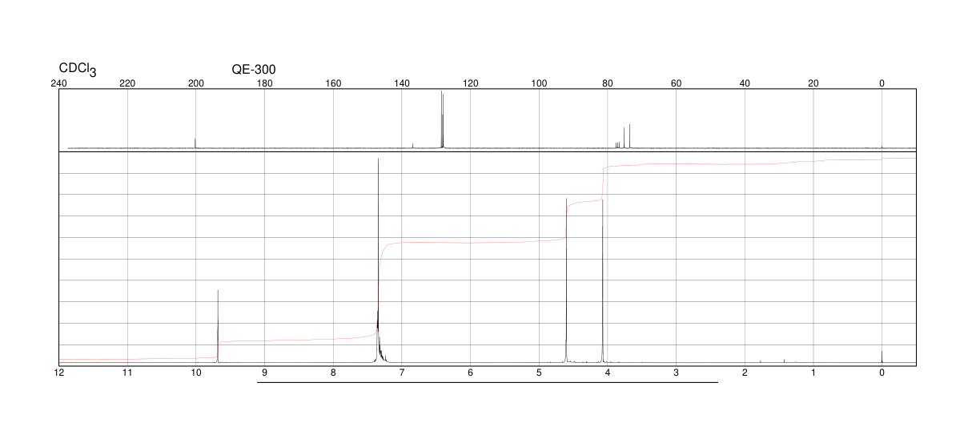The image size is (980, 423).
Task: Select the aromatic carbon peaks near 128 ppm
Action: (442, 120)
